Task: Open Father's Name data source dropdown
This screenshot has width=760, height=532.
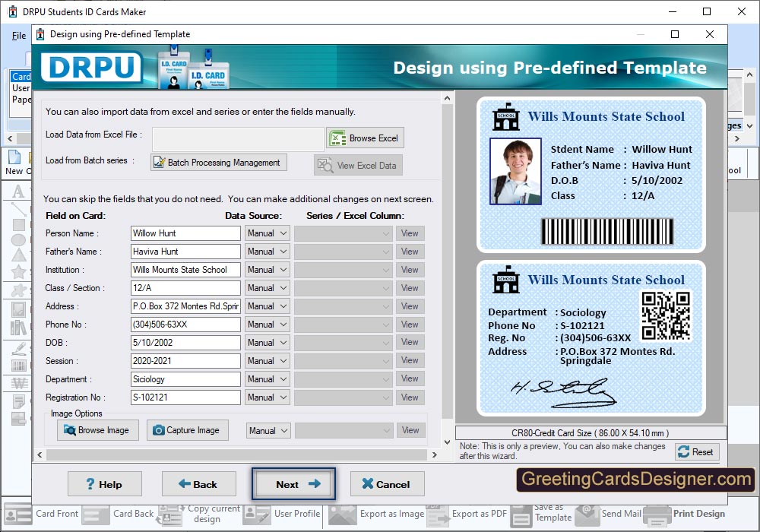Action: [x=268, y=252]
